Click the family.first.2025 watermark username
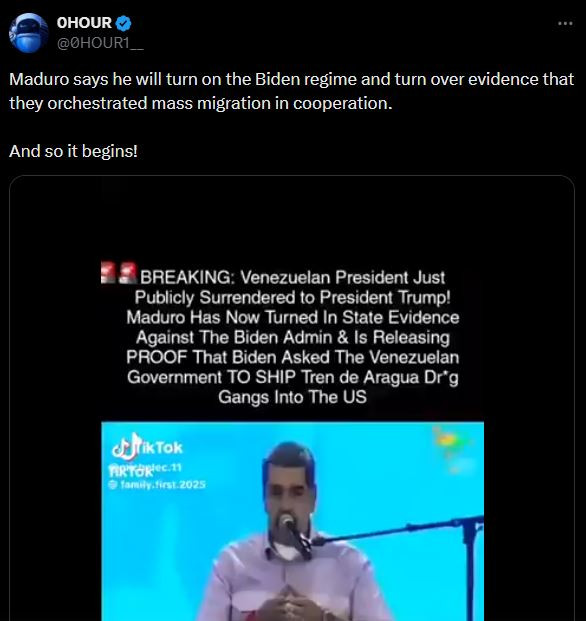 pos(163,484)
